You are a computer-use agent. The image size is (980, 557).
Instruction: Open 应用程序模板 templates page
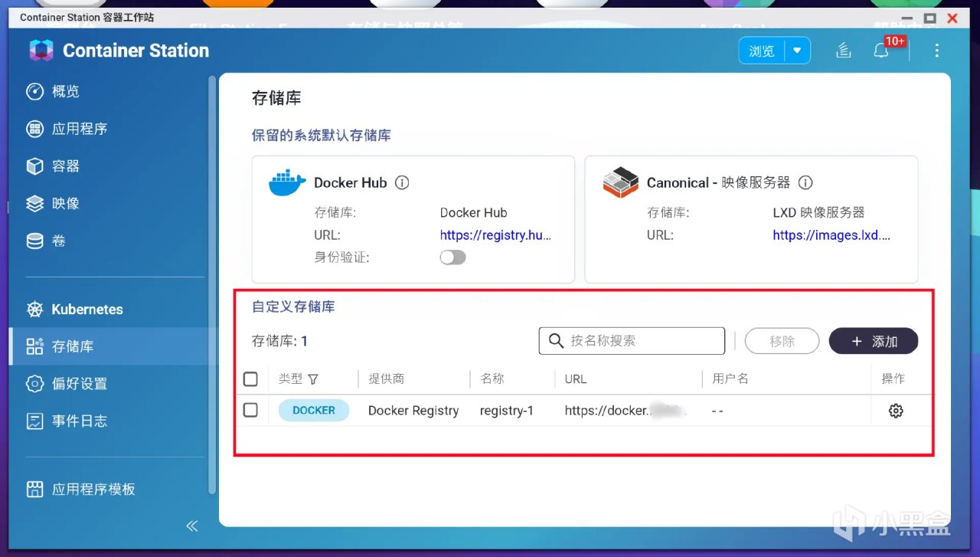tap(108, 489)
